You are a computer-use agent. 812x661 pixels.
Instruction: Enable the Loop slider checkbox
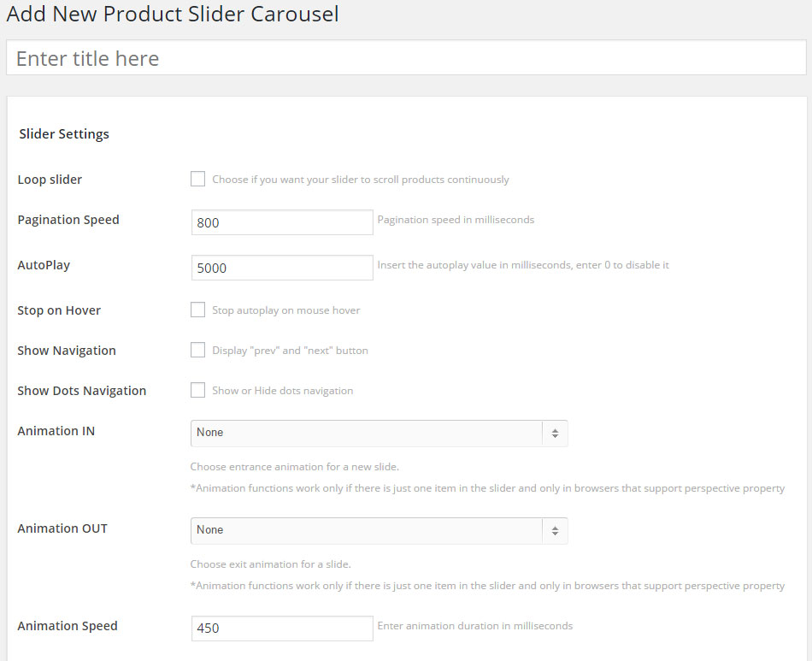pyautogui.click(x=197, y=179)
